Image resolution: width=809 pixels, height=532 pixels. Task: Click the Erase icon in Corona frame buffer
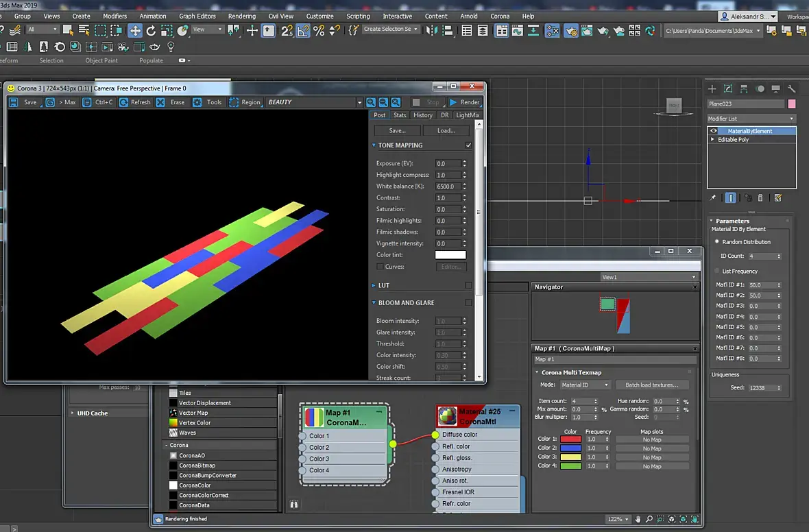(x=160, y=102)
